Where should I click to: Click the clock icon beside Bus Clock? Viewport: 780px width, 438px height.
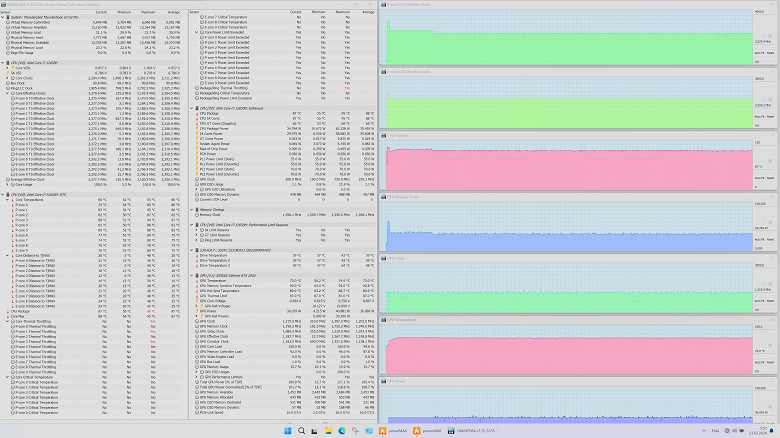(x=8, y=83)
